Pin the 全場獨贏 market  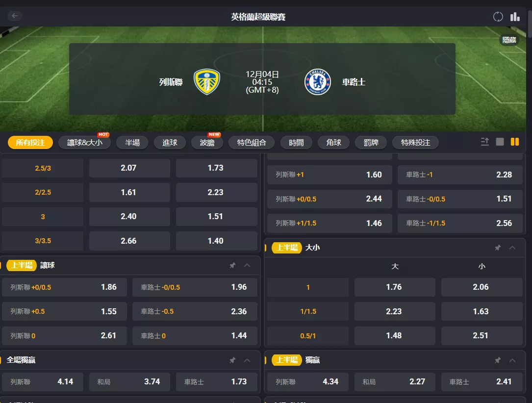pos(232,360)
